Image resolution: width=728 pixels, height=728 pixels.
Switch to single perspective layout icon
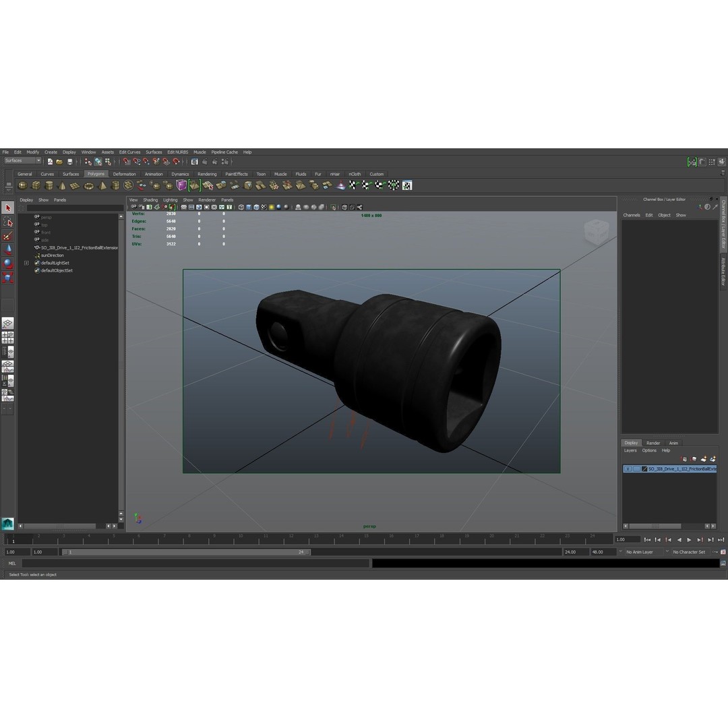[7, 323]
